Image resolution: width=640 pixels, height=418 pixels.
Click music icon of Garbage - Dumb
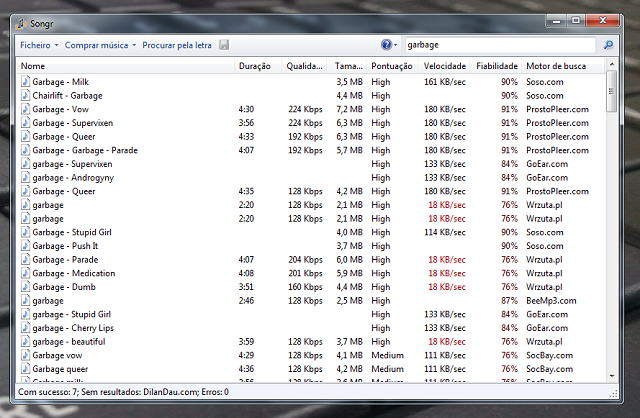click(x=25, y=287)
